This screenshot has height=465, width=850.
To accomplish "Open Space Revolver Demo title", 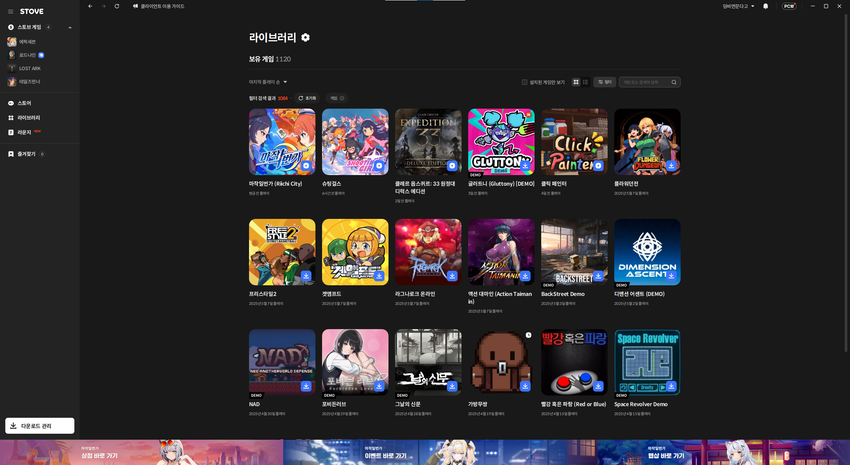I will click(x=641, y=404).
